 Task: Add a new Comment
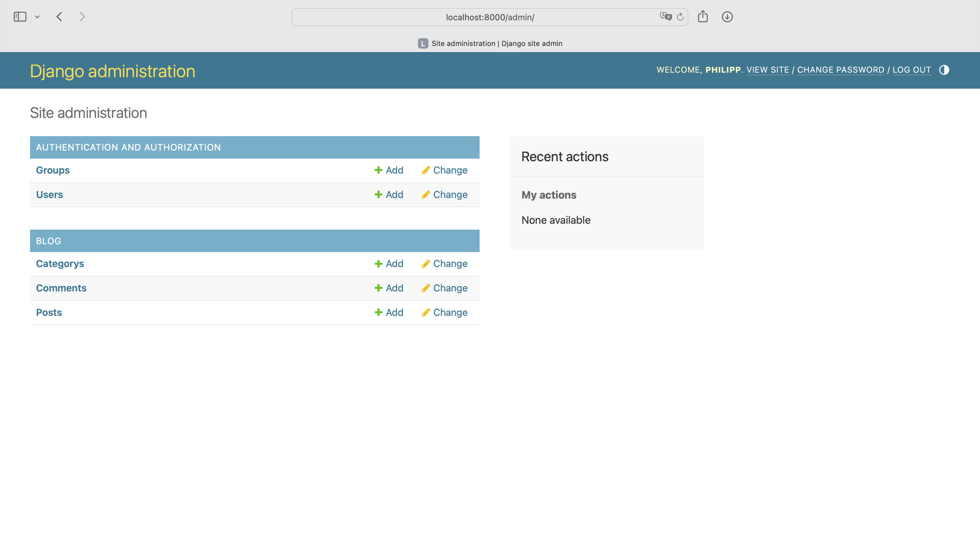389,288
